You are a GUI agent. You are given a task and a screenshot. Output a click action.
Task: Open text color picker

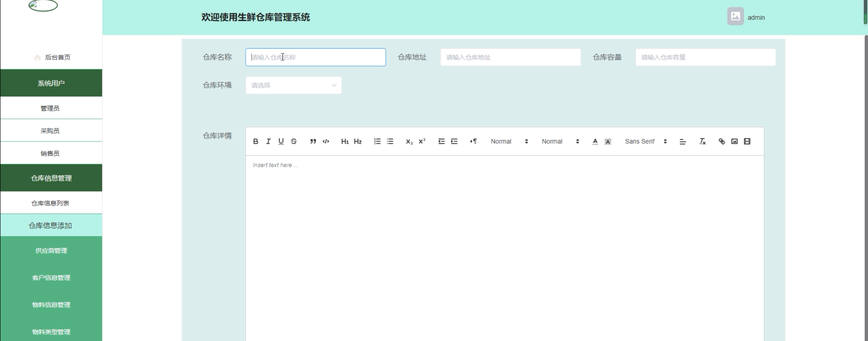595,142
